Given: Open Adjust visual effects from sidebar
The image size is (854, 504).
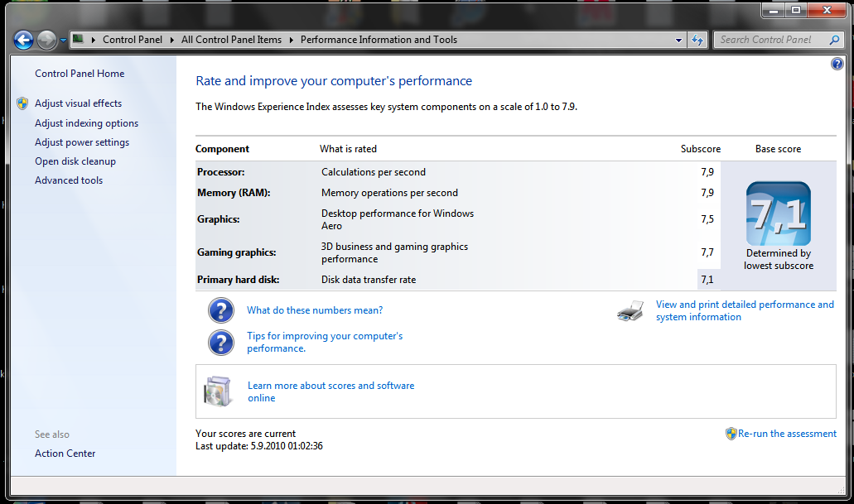Looking at the screenshot, I should pos(78,103).
